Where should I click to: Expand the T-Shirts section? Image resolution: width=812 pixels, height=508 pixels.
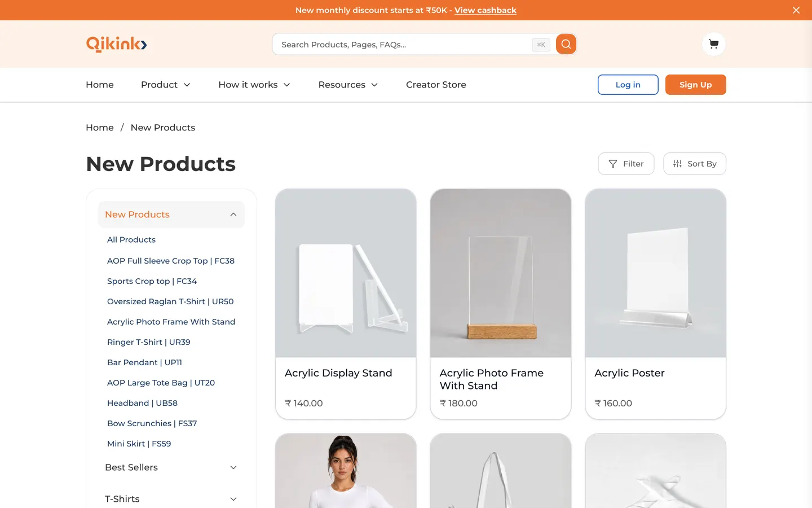pos(171,499)
